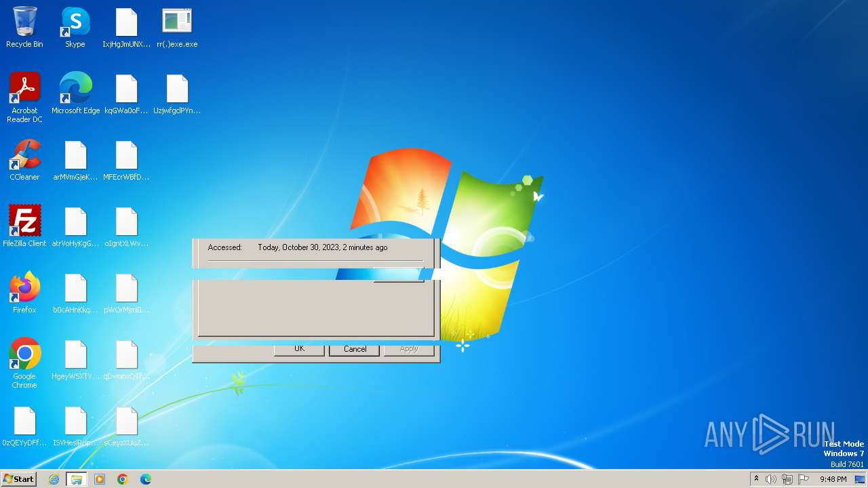
Task: Open the Action Center flag icon
Action: [x=804, y=479]
